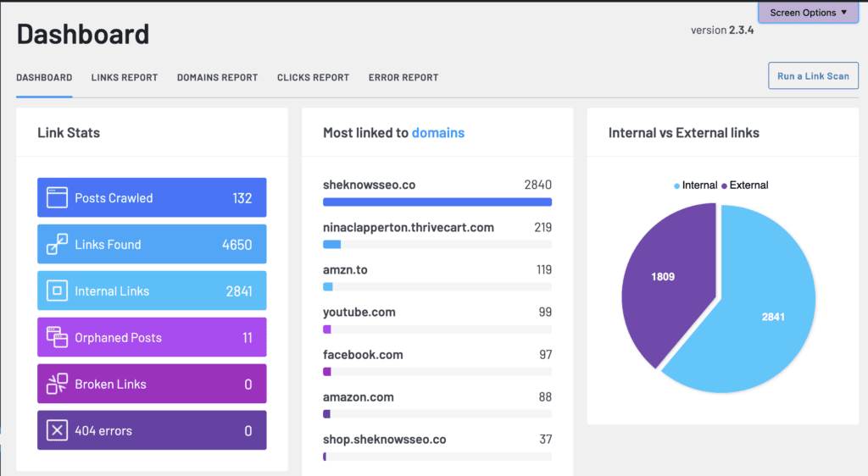Follow the blue domains link in heading

[x=438, y=133]
